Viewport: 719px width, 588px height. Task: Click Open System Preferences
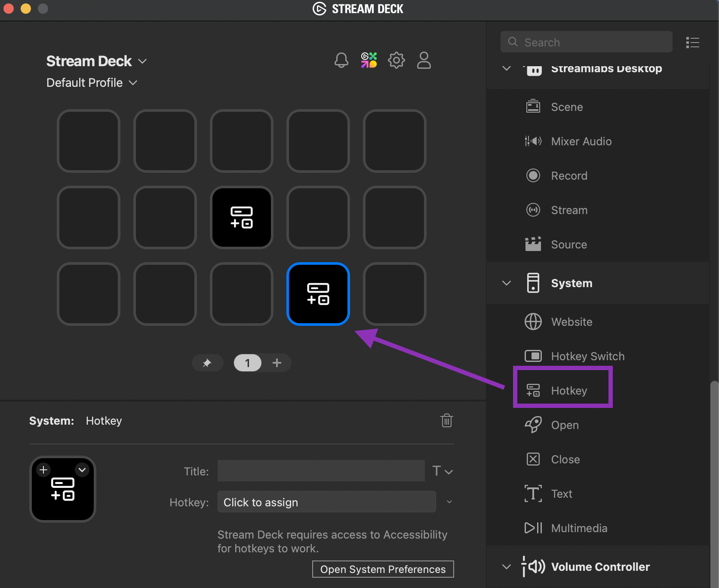click(382, 569)
